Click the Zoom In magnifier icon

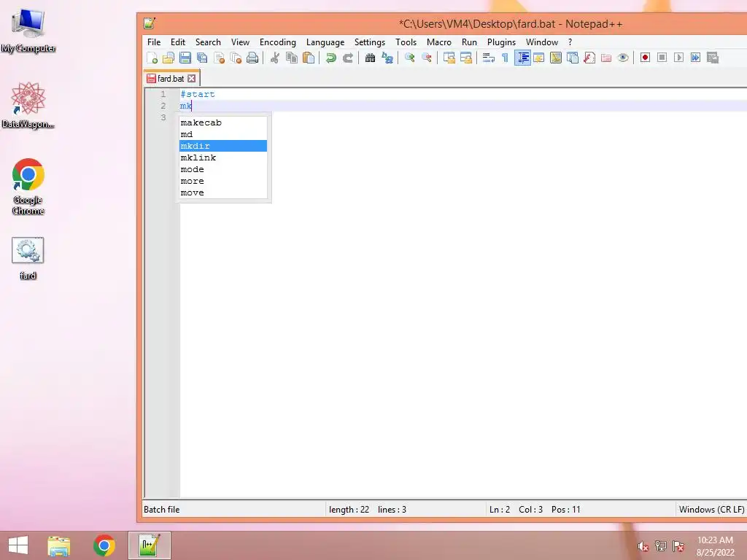pos(410,58)
